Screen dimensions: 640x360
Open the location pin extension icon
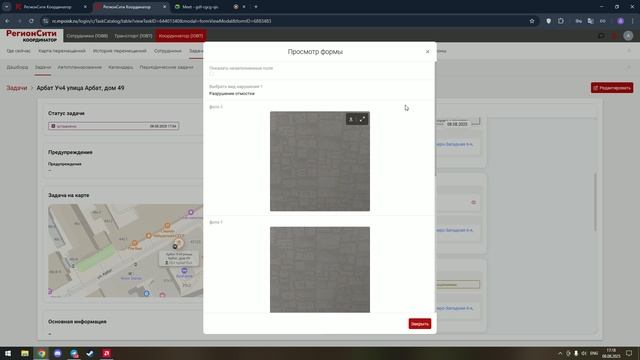549,21
